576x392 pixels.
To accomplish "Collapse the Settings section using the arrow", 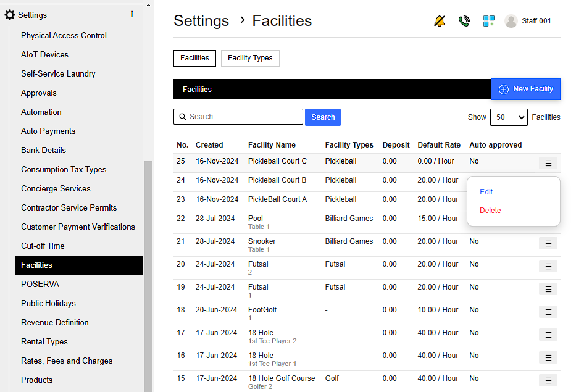I will (x=131, y=14).
